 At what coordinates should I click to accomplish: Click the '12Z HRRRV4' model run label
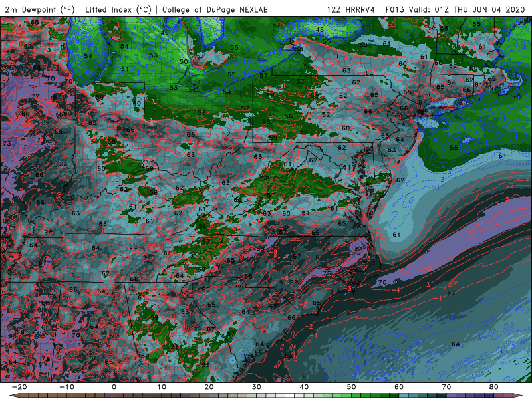coord(351,9)
